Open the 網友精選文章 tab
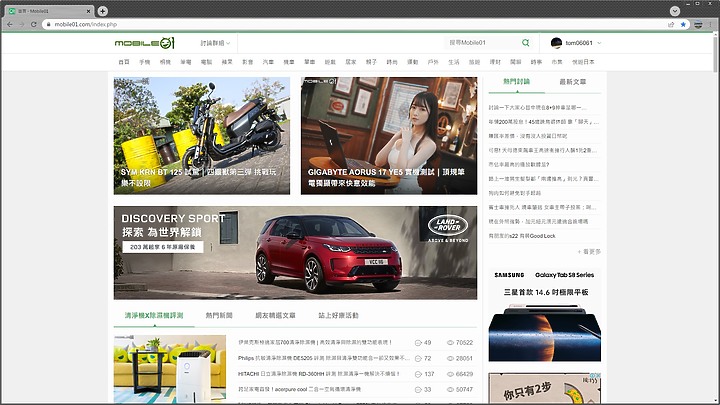 [275, 315]
